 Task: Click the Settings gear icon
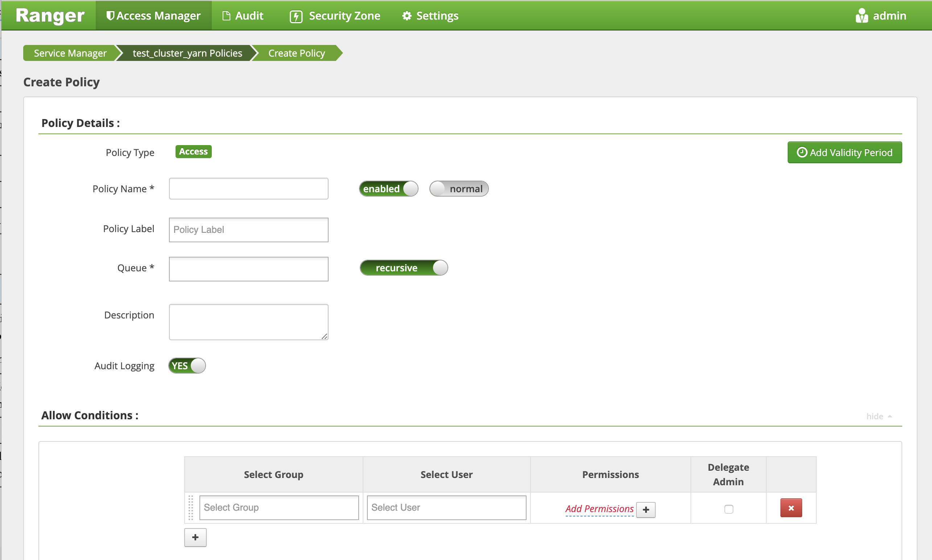pos(407,16)
